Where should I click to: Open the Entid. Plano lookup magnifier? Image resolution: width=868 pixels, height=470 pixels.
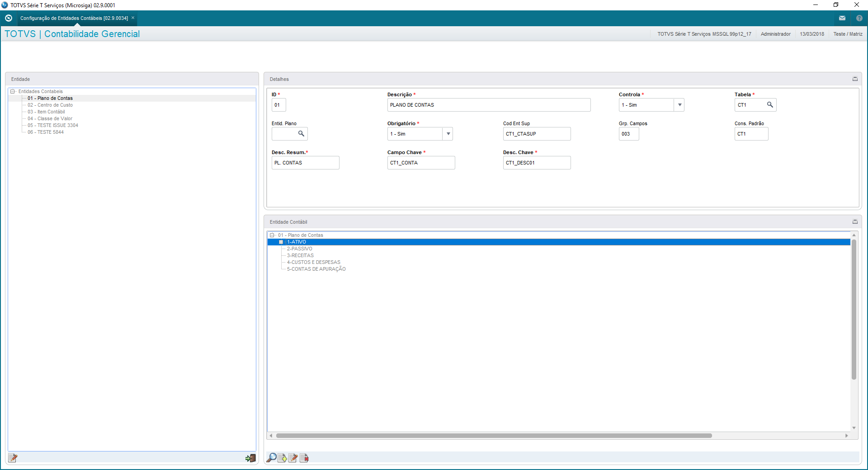tap(301, 134)
